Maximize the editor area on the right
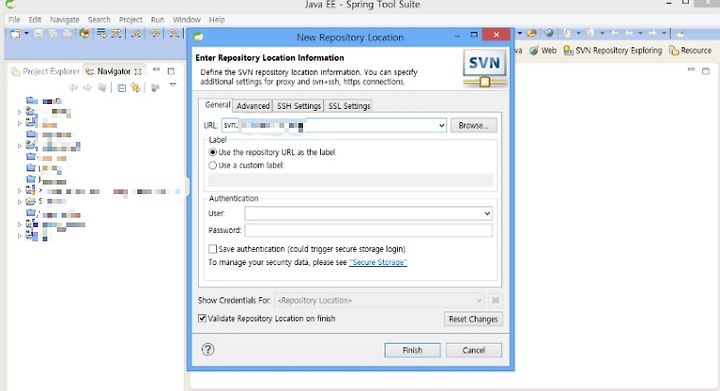This screenshot has height=391, width=720. tap(706, 71)
